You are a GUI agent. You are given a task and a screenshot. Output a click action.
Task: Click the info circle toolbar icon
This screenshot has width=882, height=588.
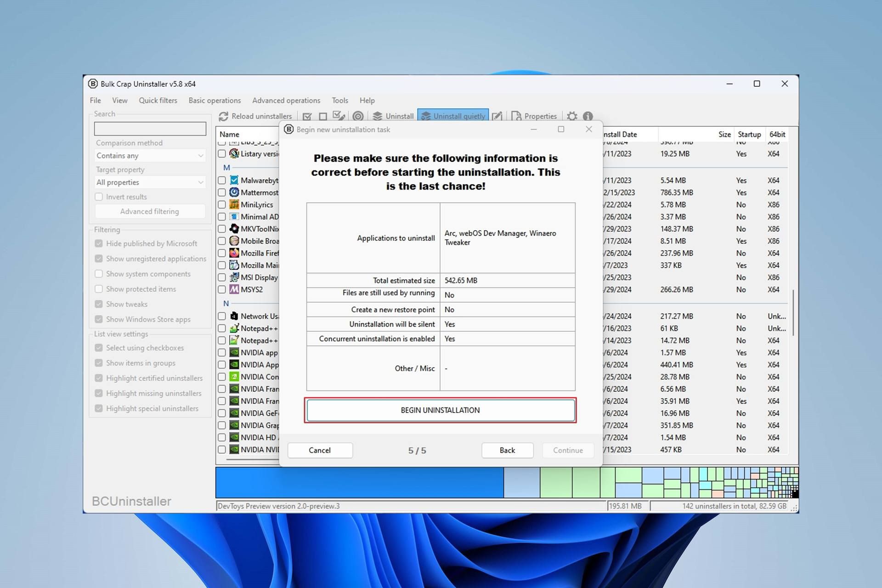(x=588, y=117)
